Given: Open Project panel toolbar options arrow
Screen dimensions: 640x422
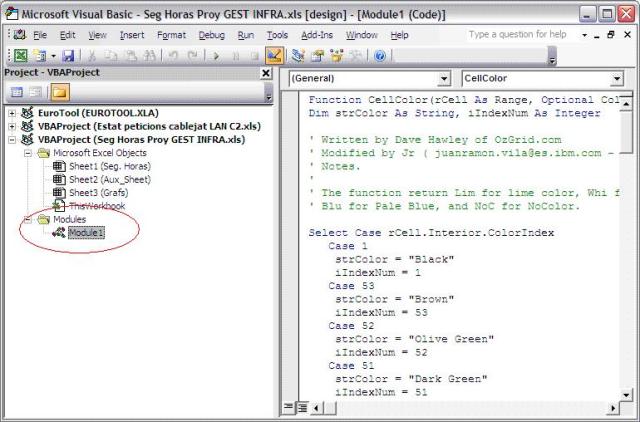Looking at the screenshot, I should point(269,92).
